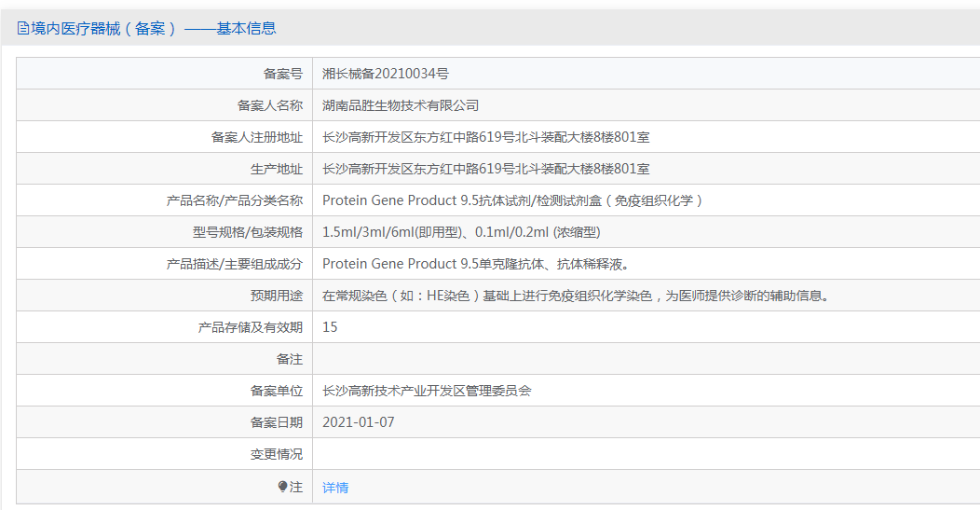Open the 详情 details link
Viewport: 980px width, 510px height.
pyautogui.click(x=335, y=488)
